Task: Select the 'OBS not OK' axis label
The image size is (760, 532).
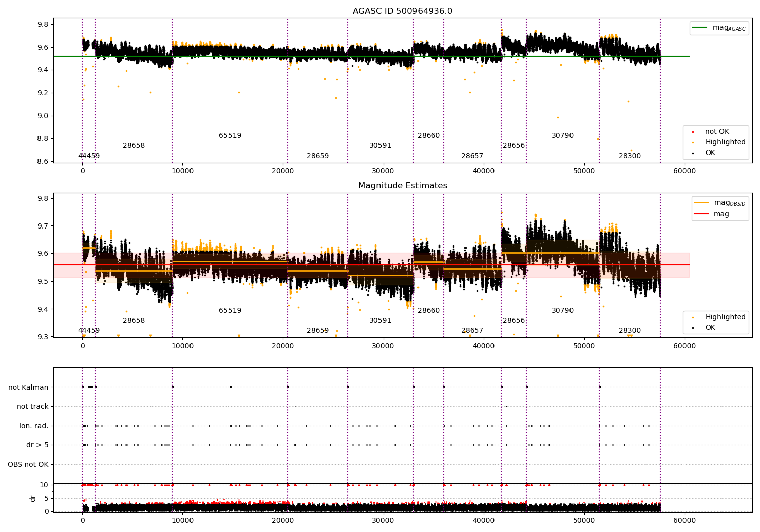Action: point(28,465)
